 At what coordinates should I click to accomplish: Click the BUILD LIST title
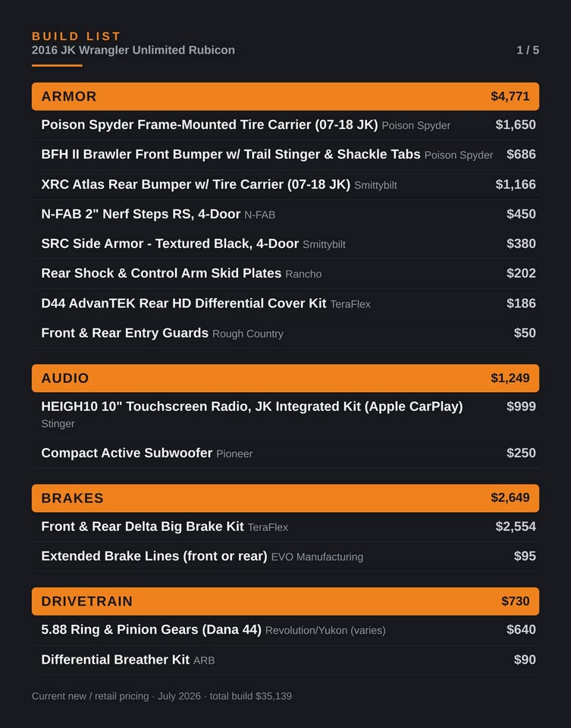76,36
